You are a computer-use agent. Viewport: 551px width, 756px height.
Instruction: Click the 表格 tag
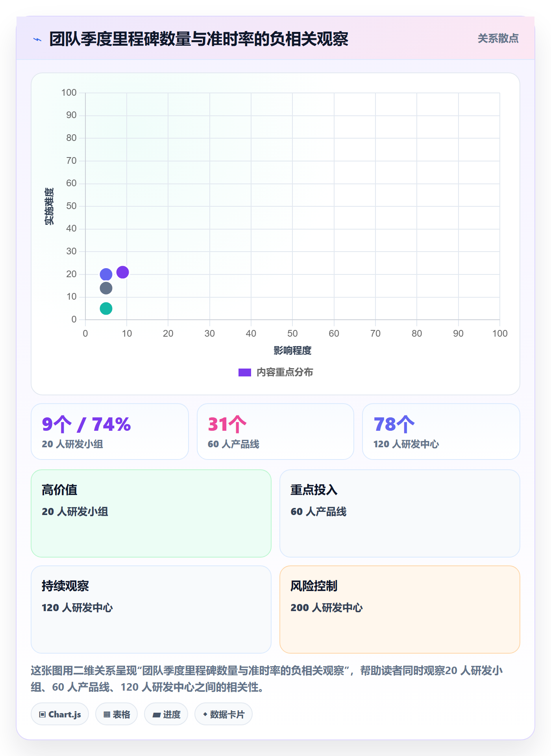(x=116, y=714)
